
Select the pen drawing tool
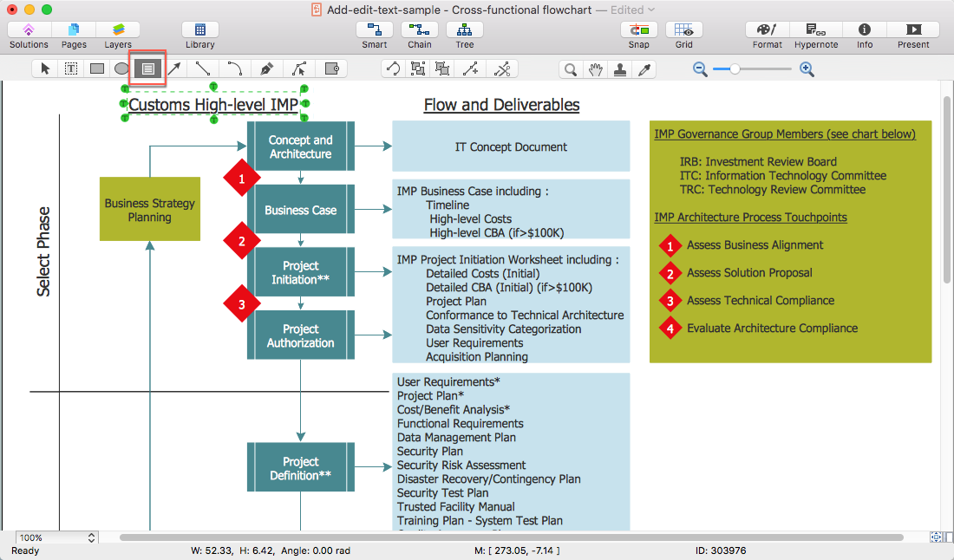click(x=266, y=68)
